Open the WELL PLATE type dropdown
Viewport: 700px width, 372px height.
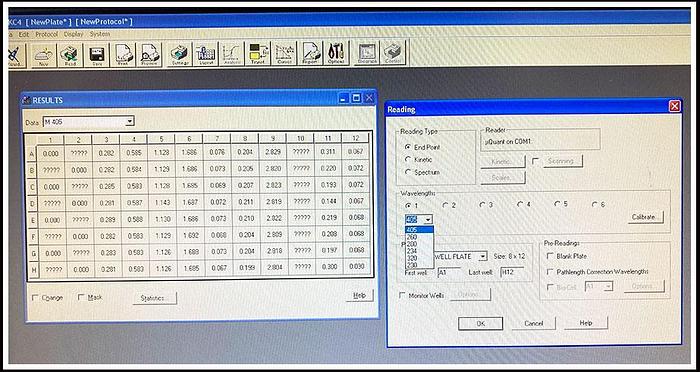[x=483, y=257]
